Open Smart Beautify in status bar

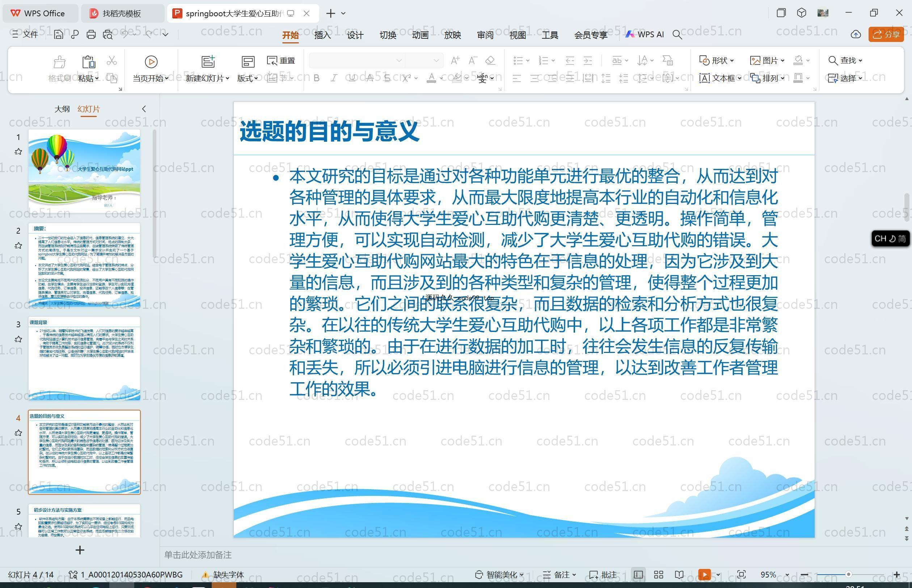499,575
